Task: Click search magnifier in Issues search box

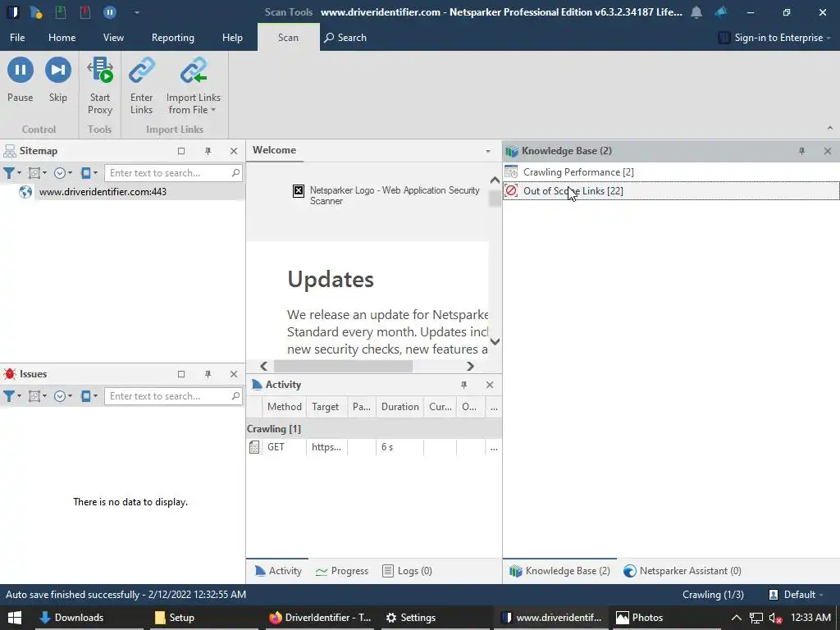Action: click(x=235, y=395)
